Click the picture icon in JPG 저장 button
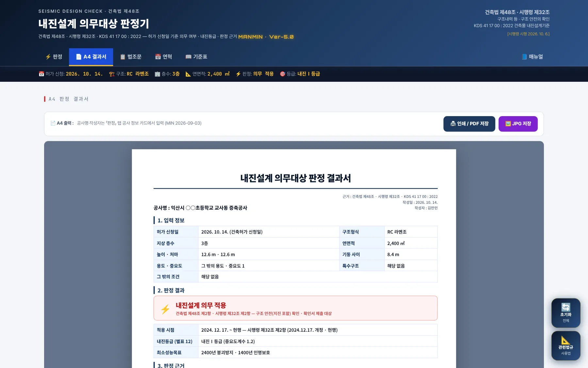 [x=508, y=124]
